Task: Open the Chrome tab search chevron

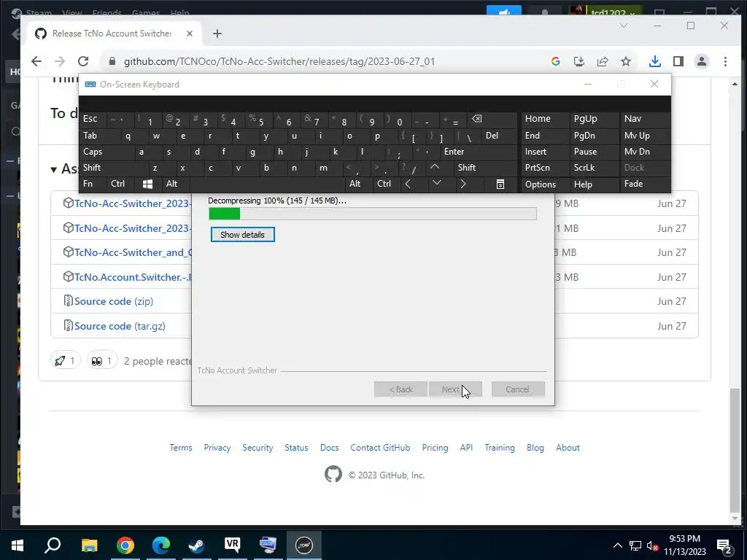Action: (624, 26)
